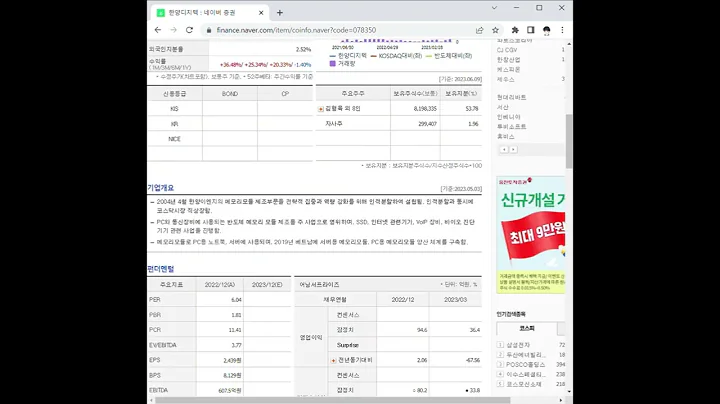The image size is (720, 404).
Task: Select the 코스피 popular search tab
Action: (x=527, y=329)
